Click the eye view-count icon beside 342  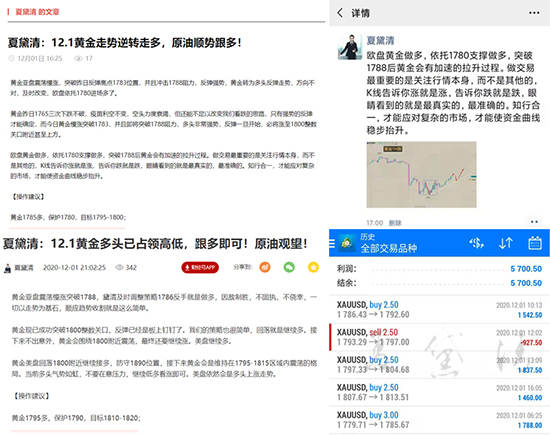click(x=119, y=268)
